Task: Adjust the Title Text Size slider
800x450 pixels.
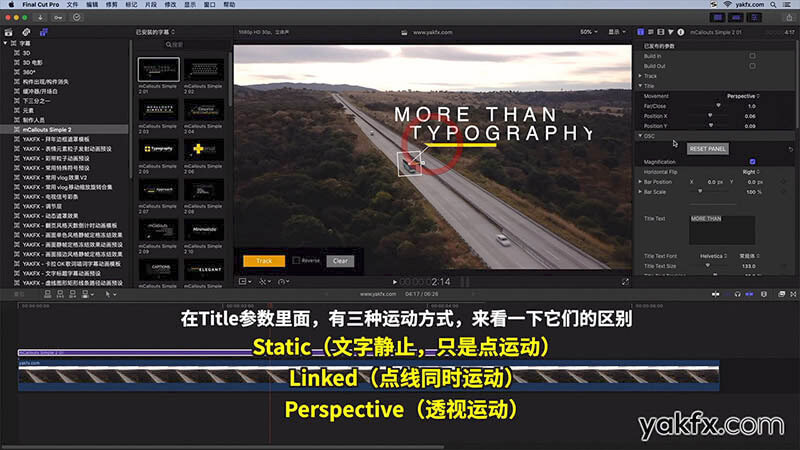Action: [708, 266]
